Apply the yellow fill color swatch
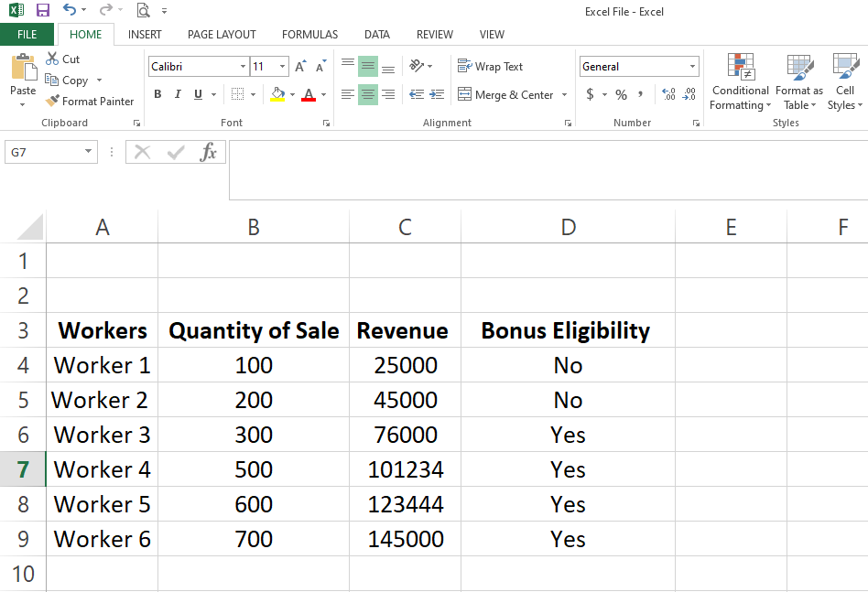This screenshot has height=592, width=868. coord(278,94)
